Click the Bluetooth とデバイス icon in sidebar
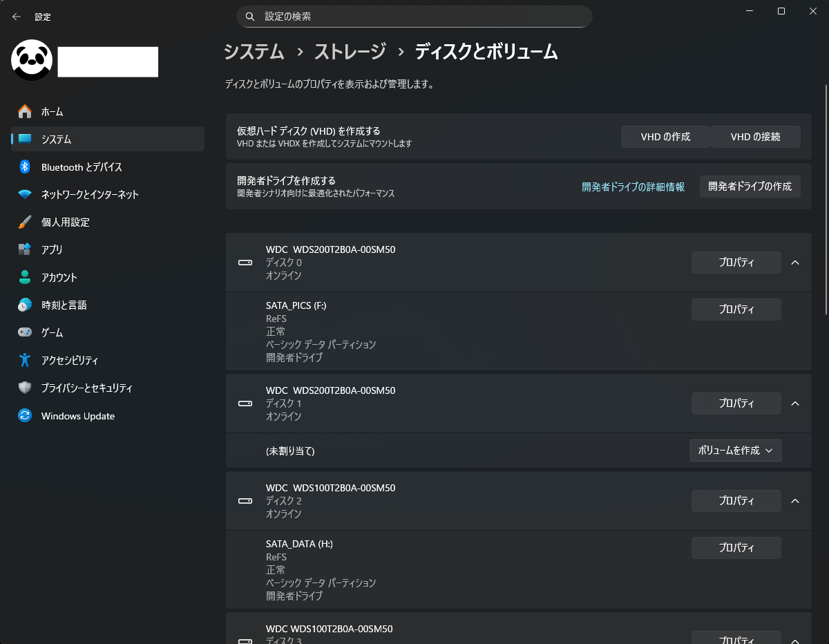 click(25, 167)
